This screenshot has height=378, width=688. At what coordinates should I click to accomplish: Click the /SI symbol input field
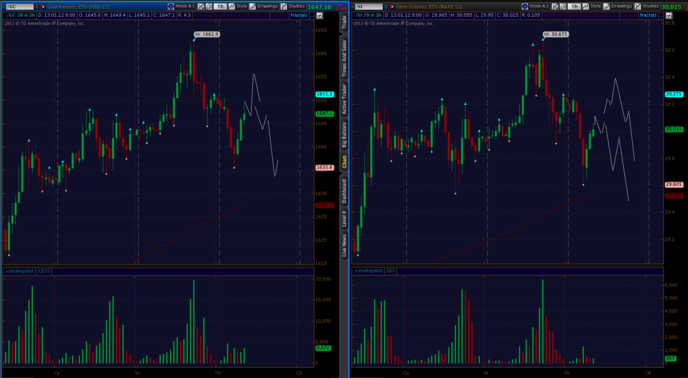tap(369, 7)
